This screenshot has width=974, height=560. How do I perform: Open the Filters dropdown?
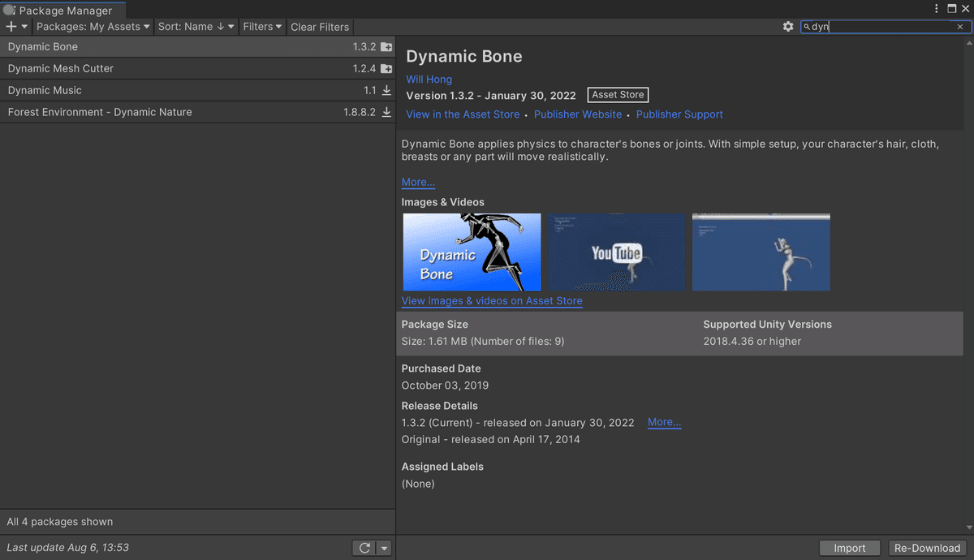262,26
